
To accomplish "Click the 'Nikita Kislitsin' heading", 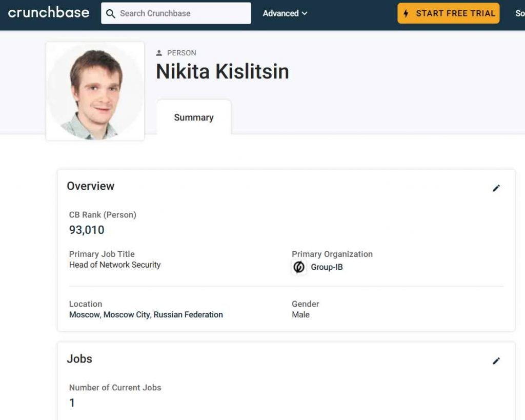I will pos(223,71).
